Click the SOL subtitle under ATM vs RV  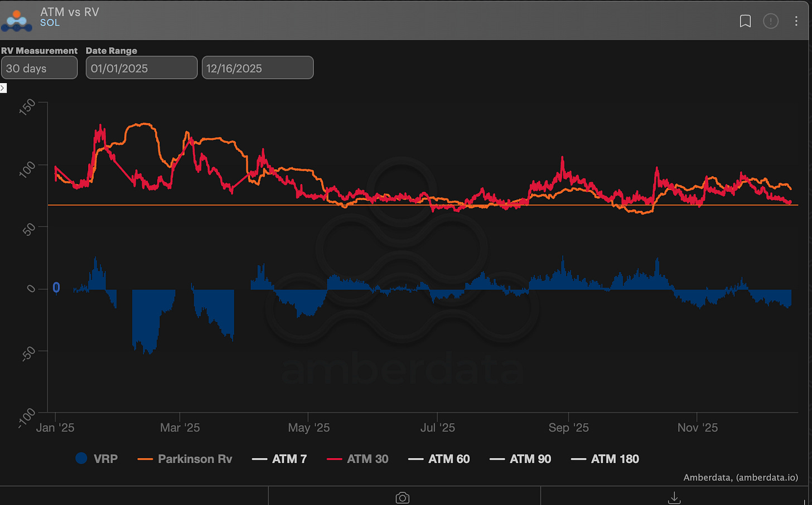click(50, 23)
